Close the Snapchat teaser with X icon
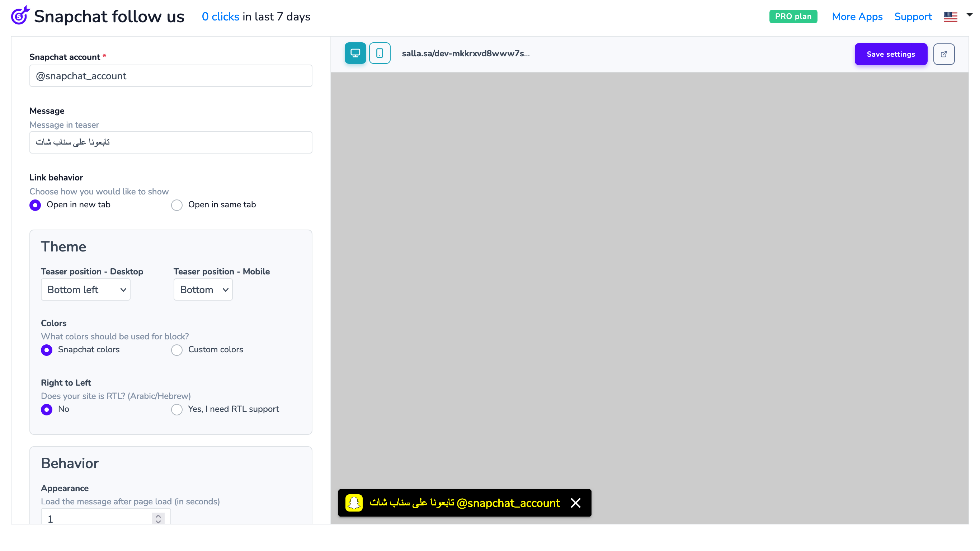 pos(575,503)
